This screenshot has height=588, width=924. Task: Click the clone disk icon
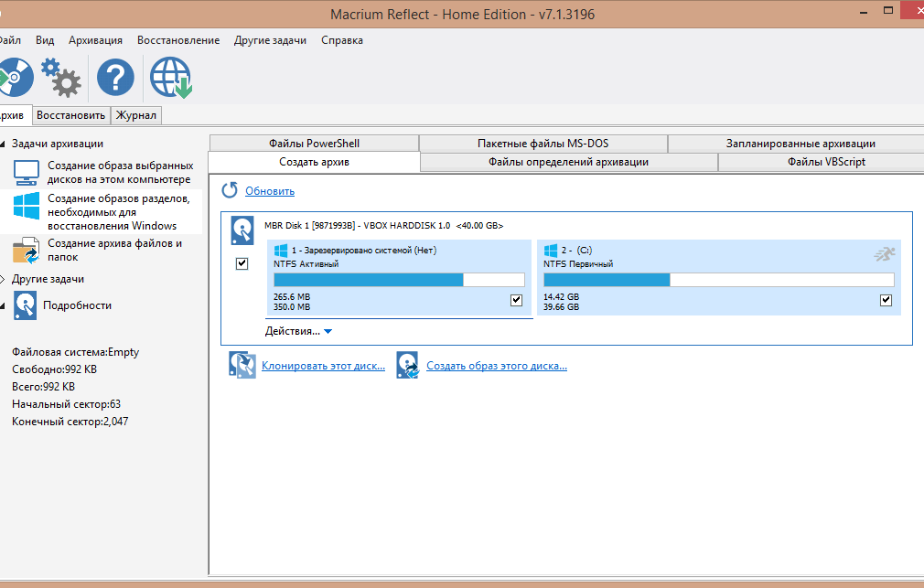[242, 365]
